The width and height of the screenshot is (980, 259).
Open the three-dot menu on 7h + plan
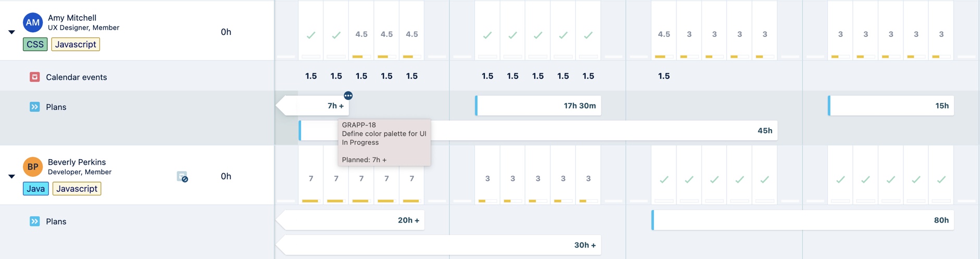(x=348, y=96)
